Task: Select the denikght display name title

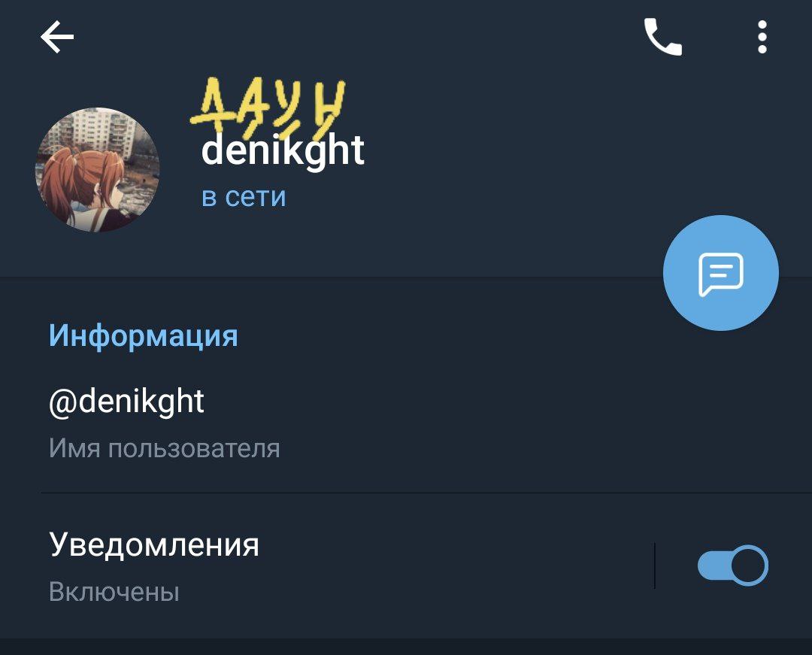Action: pyautogui.click(x=283, y=151)
